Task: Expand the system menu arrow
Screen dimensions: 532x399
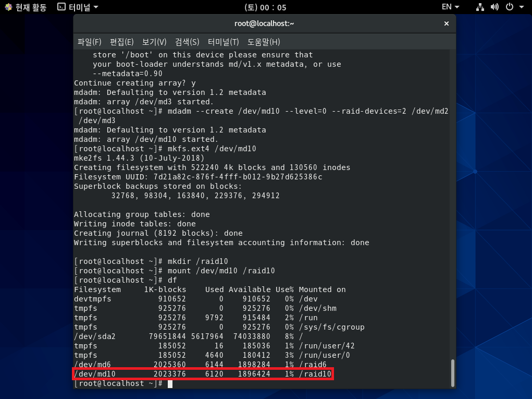Action: pyautogui.click(x=522, y=7)
